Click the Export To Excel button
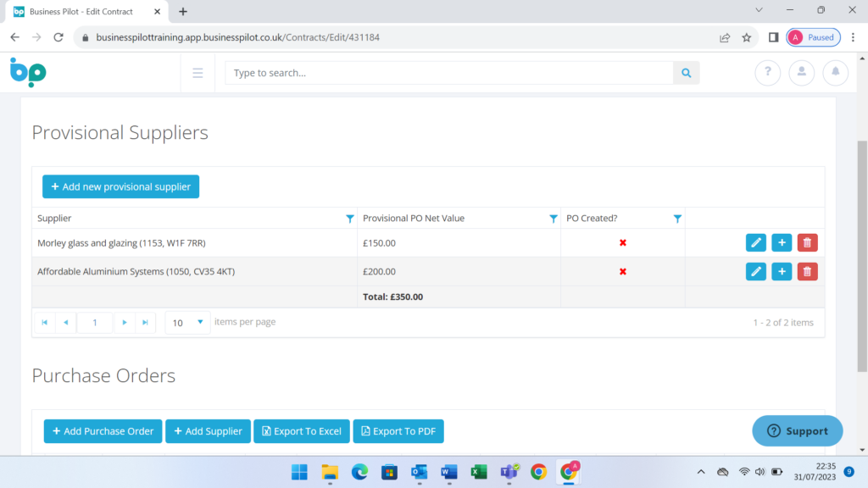Screen dimensions: 868x488 pyautogui.click(x=301, y=431)
